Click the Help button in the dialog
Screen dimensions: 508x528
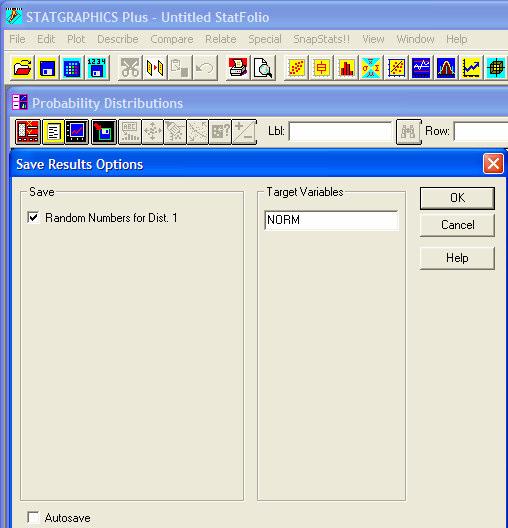click(457, 258)
